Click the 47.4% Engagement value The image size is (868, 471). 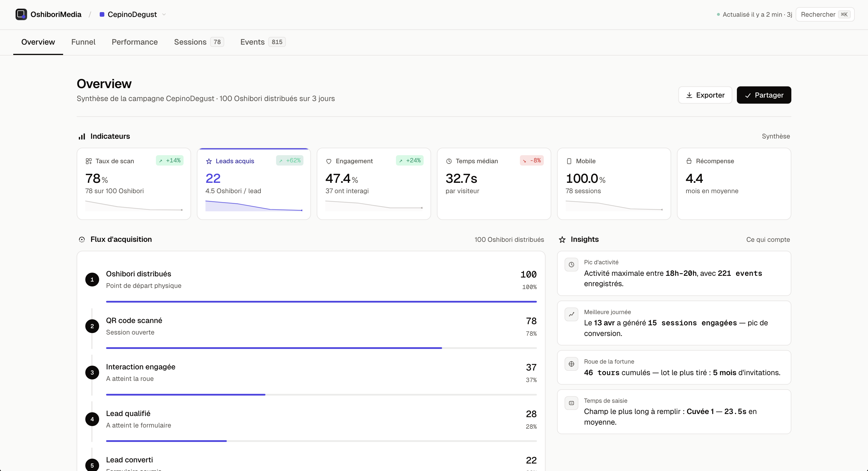pyautogui.click(x=342, y=178)
